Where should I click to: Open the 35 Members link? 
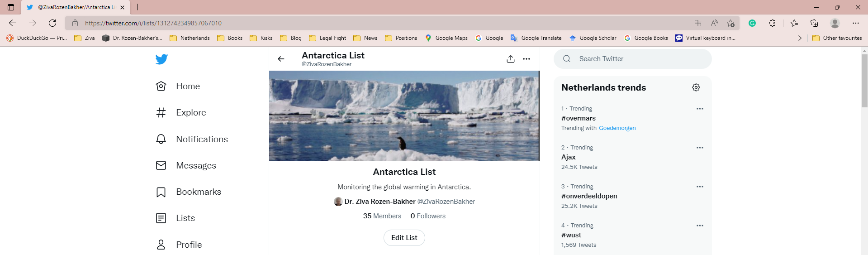tap(382, 216)
